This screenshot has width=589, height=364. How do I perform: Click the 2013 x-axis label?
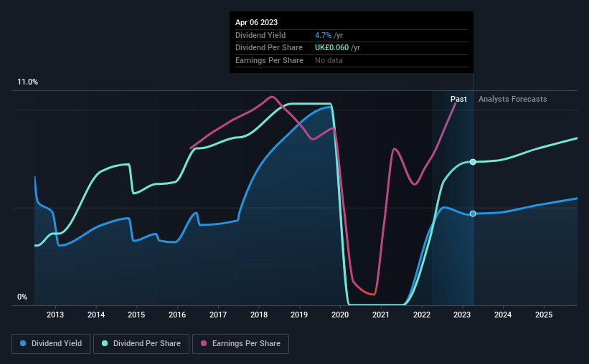point(55,315)
